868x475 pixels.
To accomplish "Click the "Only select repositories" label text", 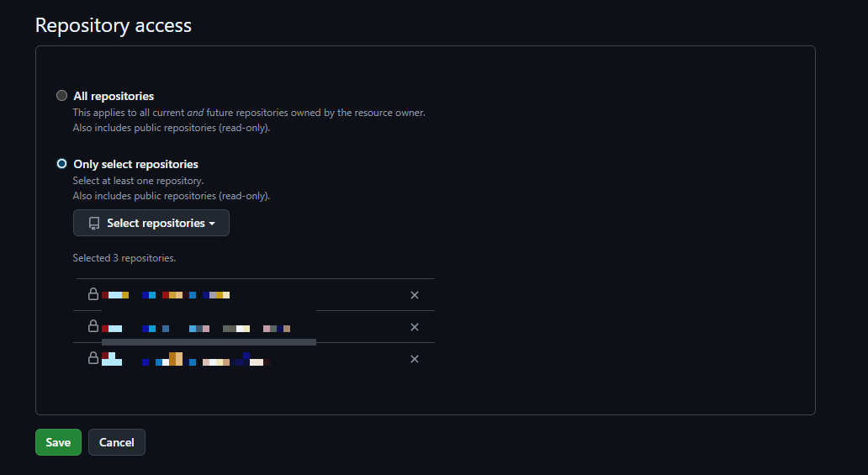I will coord(135,164).
